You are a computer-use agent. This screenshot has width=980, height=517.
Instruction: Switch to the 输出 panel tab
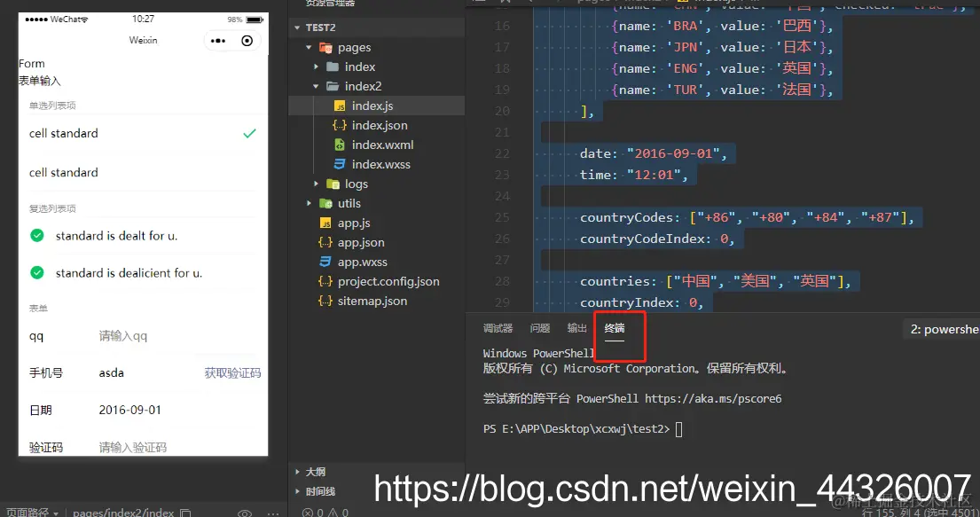pyautogui.click(x=576, y=328)
